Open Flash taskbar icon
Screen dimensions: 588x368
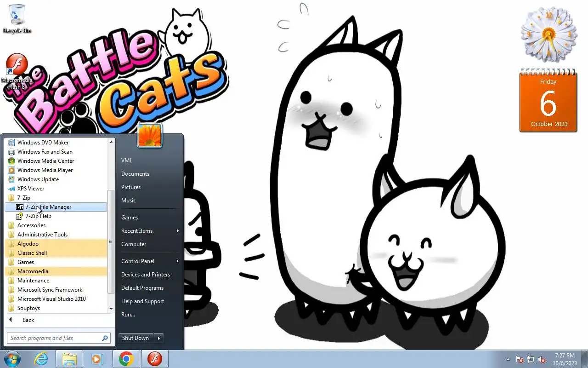(155, 359)
